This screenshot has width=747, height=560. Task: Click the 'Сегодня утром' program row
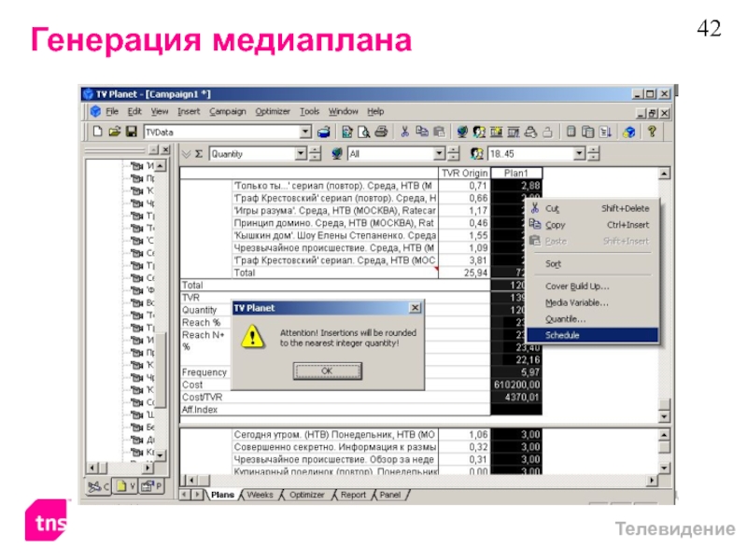coord(334,434)
